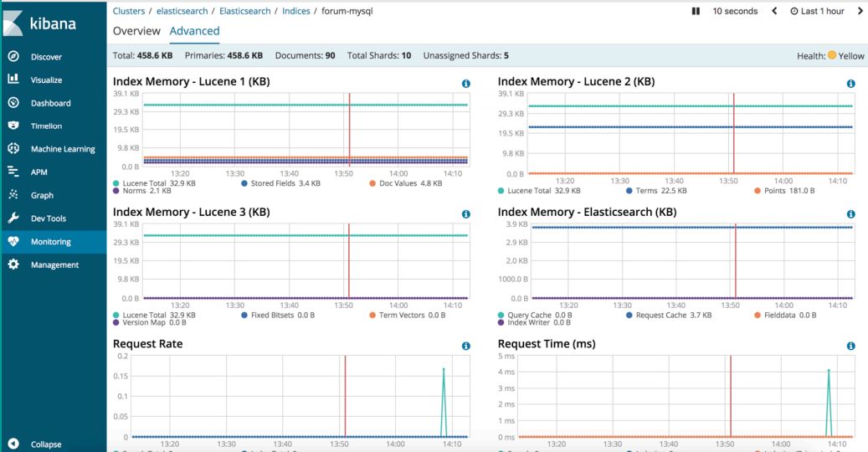This screenshot has width=868, height=452.
Task: Open the Discover compass icon
Action: tap(14, 56)
